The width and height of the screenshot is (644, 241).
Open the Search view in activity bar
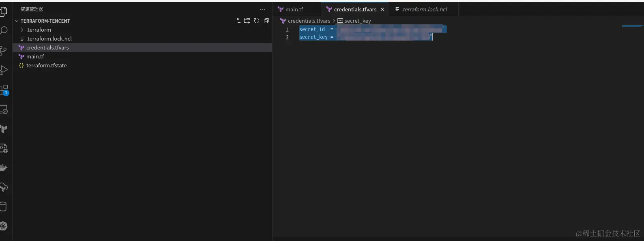(x=3, y=31)
